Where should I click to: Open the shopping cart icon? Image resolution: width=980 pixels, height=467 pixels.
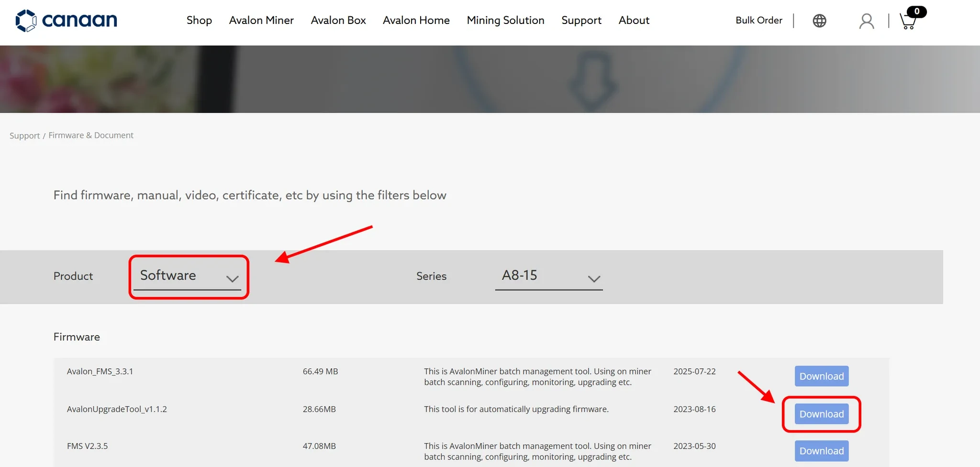click(x=907, y=22)
